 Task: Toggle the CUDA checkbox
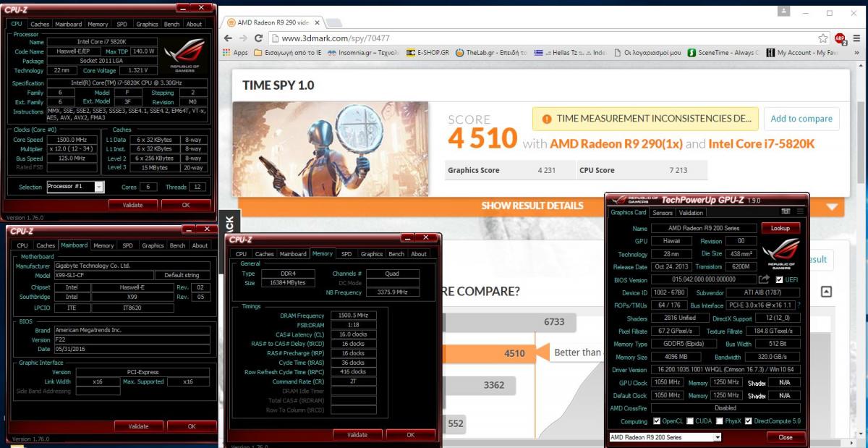690,421
